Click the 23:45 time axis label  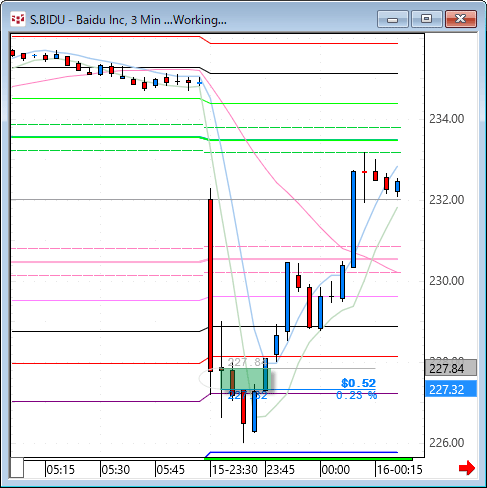[x=281, y=469]
